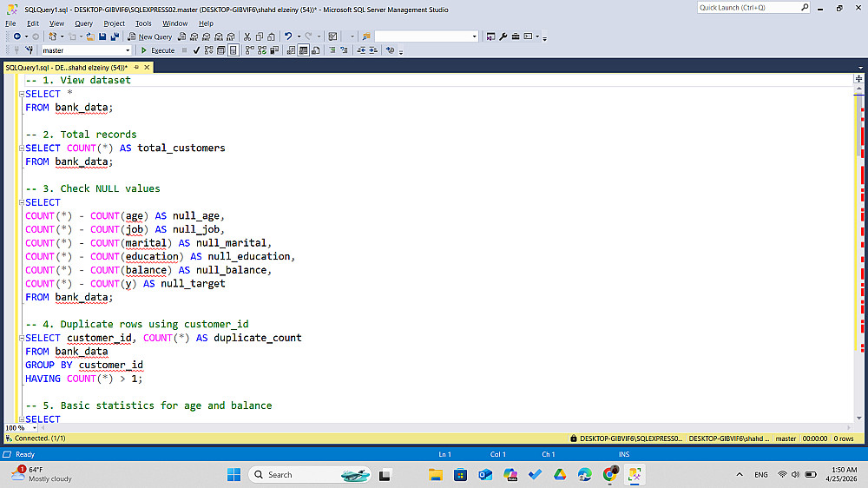Open the Toolbox icon
This screenshot has width=868, height=488.
[x=516, y=36]
